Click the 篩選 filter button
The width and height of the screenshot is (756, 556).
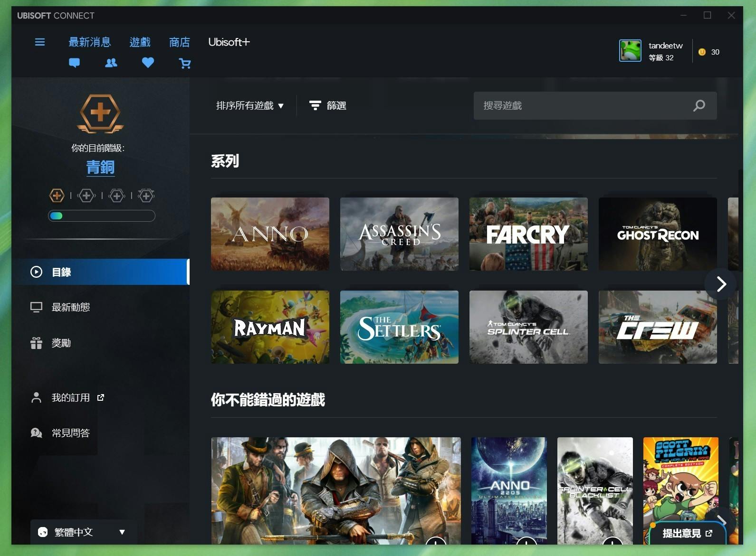328,105
